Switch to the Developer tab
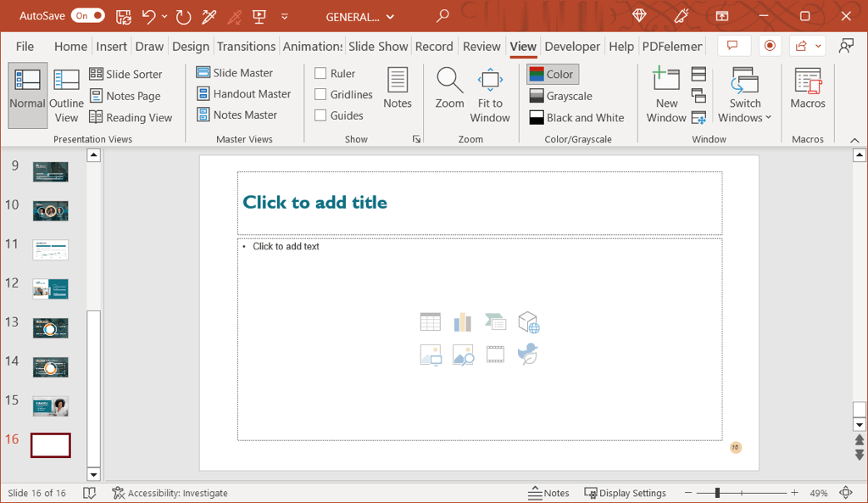The height and width of the screenshot is (503, 868). 572,47
